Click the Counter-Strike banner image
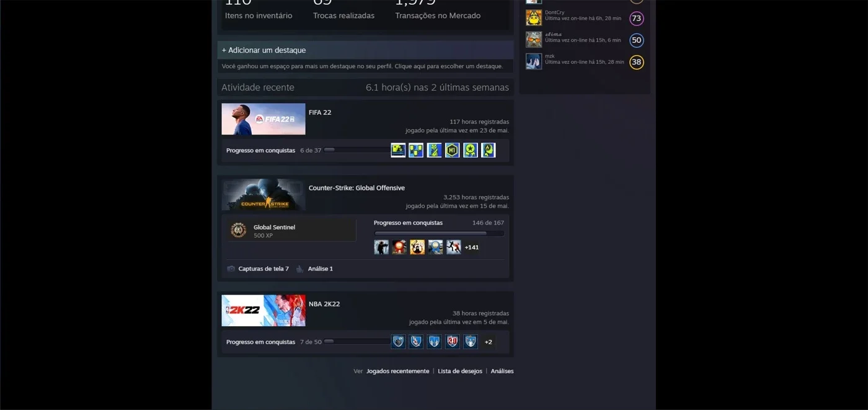 (263, 195)
